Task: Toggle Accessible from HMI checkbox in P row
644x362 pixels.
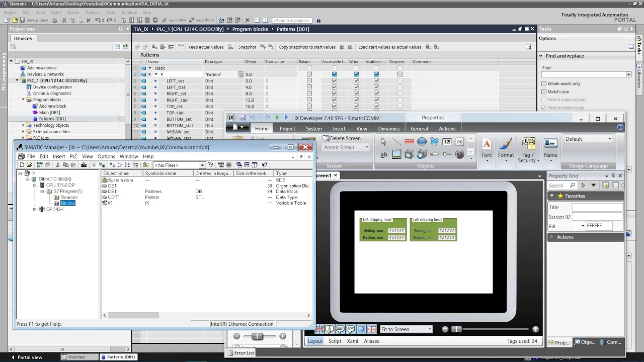Action: 335,74
